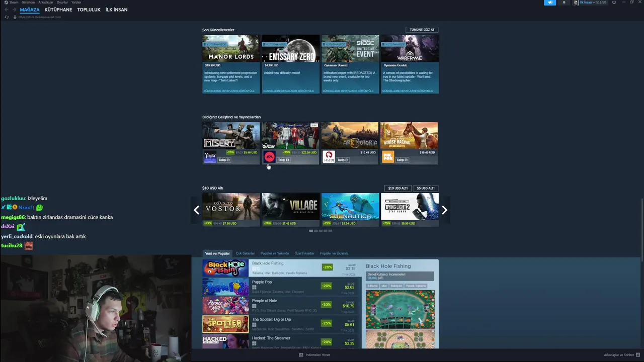The height and width of the screenshot is (362, 644).
Task: Open the Misery game capsule
Action: (x=231, y=136)
